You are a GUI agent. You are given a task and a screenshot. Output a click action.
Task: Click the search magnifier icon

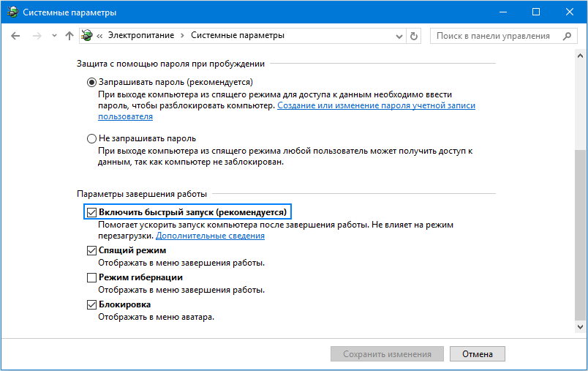567,36
